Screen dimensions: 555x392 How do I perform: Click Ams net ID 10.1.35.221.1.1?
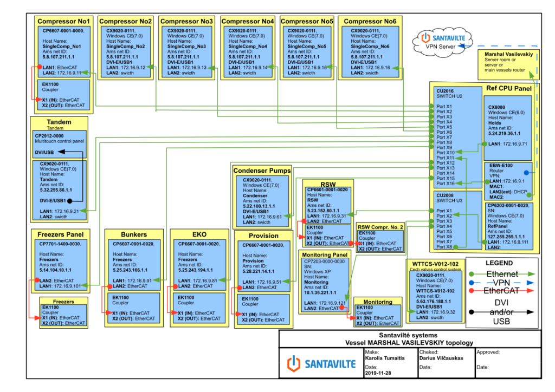[x=320, y=293]
